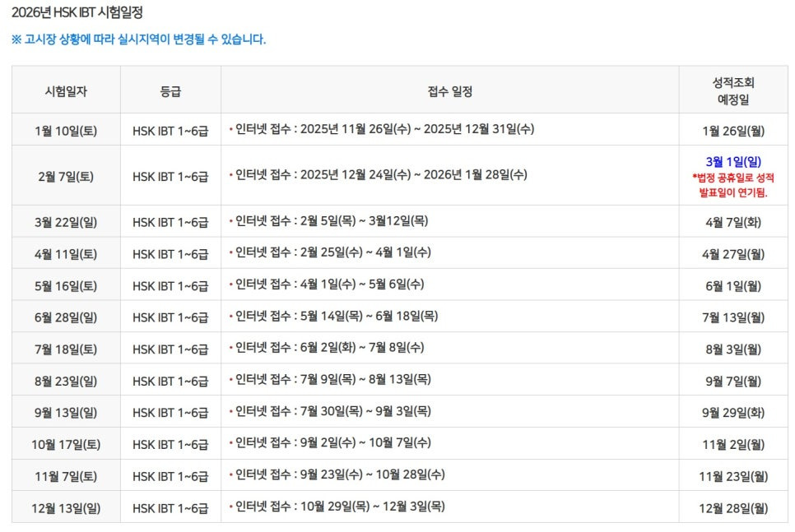Select score date '11월 23일(월)'
795x532 pixels.
point(733,476)
